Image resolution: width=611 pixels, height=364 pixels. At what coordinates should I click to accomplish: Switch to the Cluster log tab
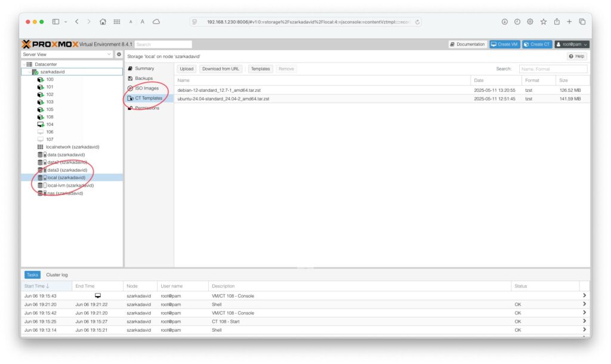coord(57,274)
